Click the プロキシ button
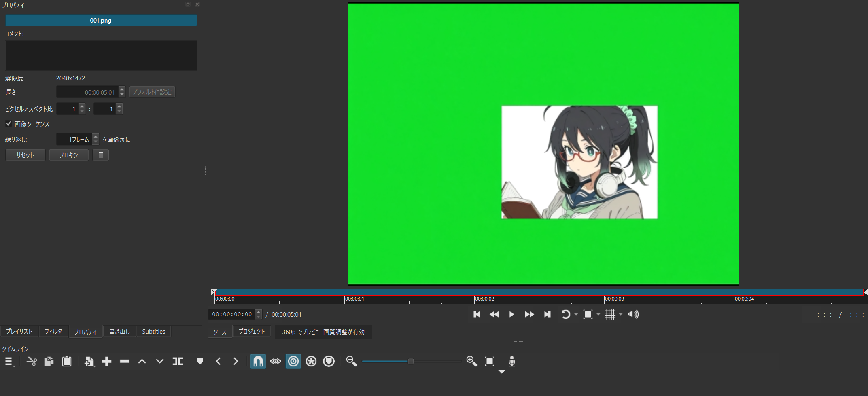 point(69,155)
